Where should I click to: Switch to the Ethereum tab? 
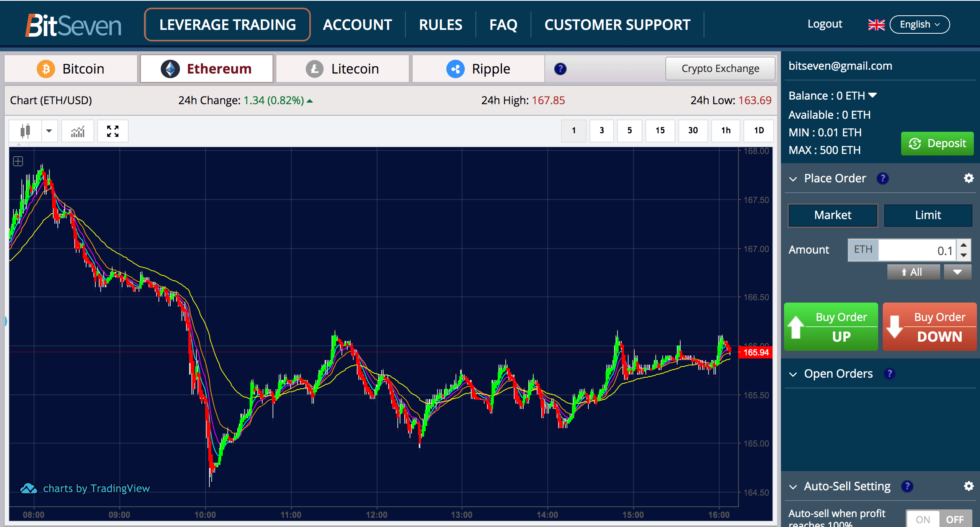pyautogui.click(x=207, y=69)
